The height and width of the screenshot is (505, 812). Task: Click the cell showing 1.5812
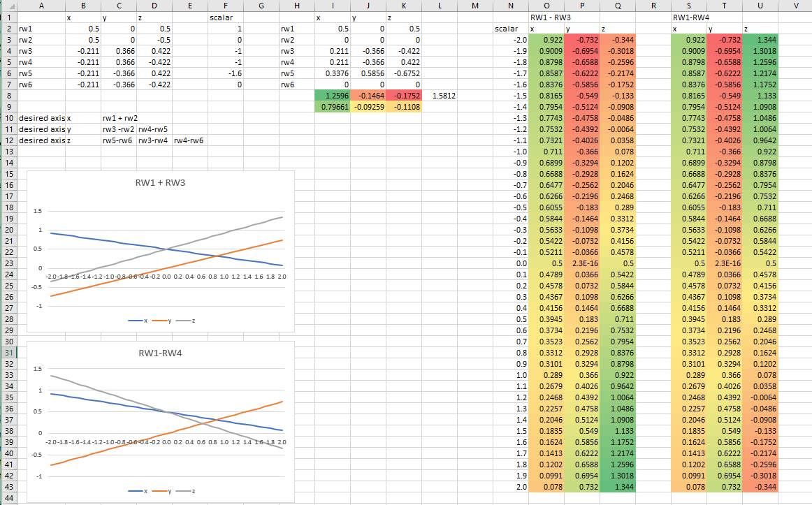coord(440,96)
